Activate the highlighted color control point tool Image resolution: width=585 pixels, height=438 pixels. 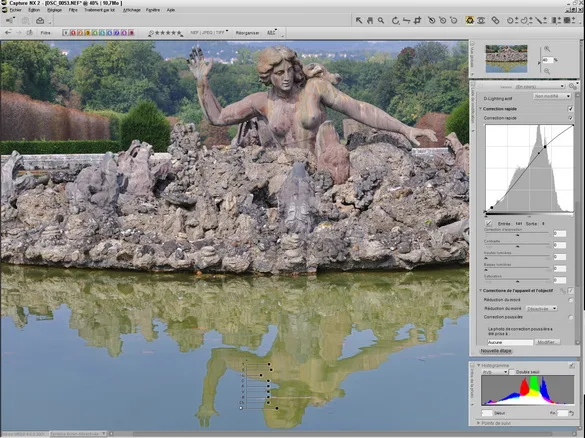coord(470,21)
